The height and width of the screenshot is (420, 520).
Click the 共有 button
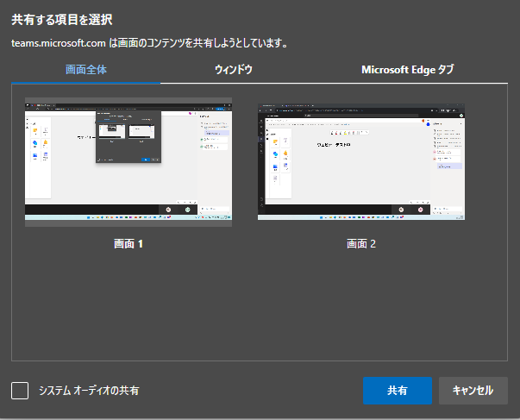[398, 391]
